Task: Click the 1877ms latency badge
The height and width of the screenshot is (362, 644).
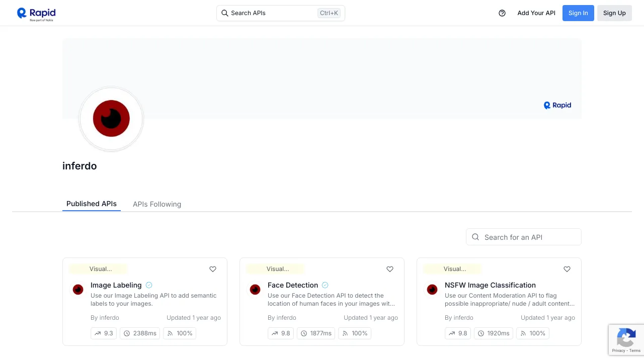Action: 316,333
